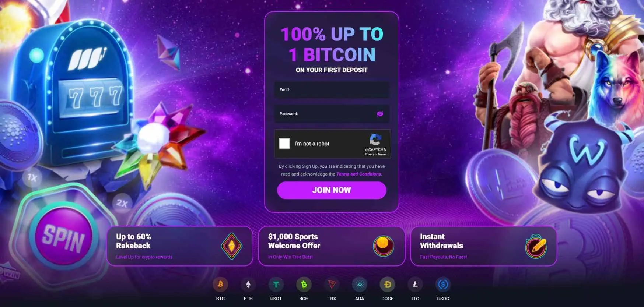Choose the USDT Tether icon

276,285
